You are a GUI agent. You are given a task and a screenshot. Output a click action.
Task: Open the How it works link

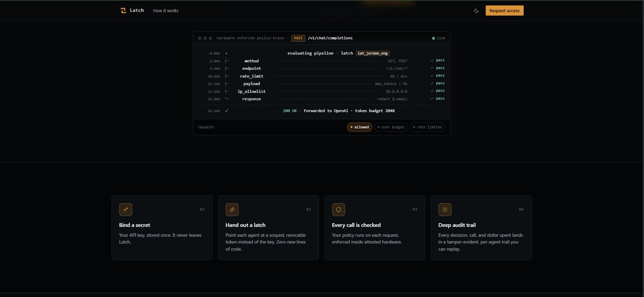tap(166, 11)
